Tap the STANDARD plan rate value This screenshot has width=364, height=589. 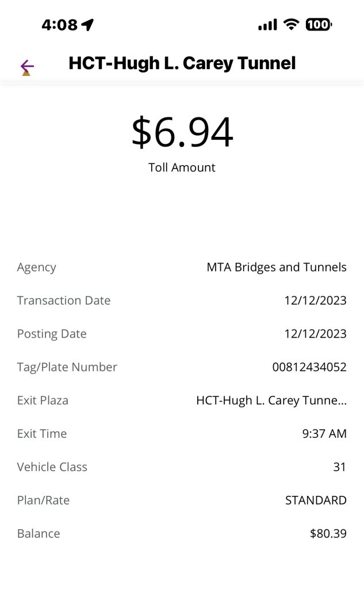click(316, 500)
